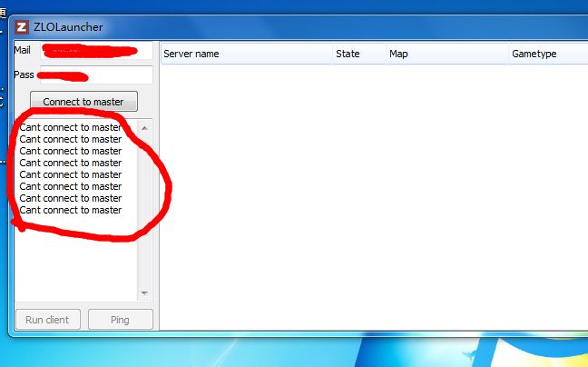The image size is (588, 367).
Task: Sort by Map column header
Action: click(447, 54)
